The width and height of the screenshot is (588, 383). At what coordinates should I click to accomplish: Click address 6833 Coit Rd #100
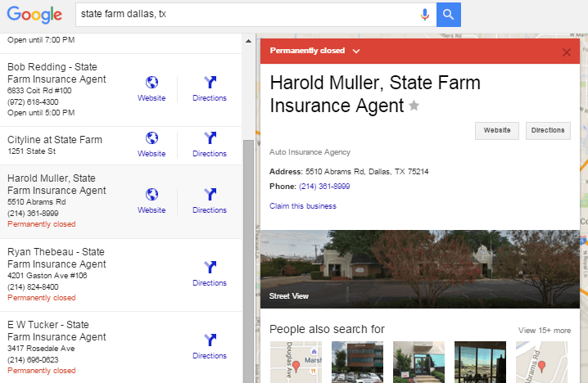tap(39, 90)
